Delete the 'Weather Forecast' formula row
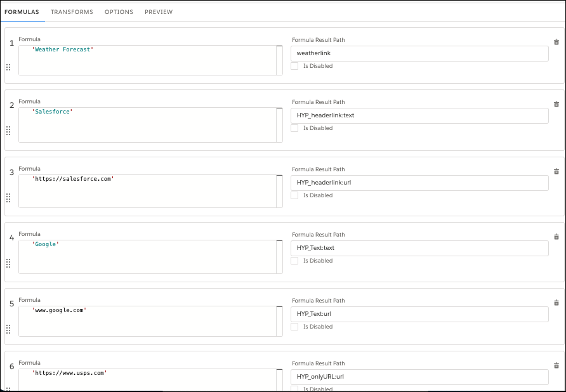 556,42
